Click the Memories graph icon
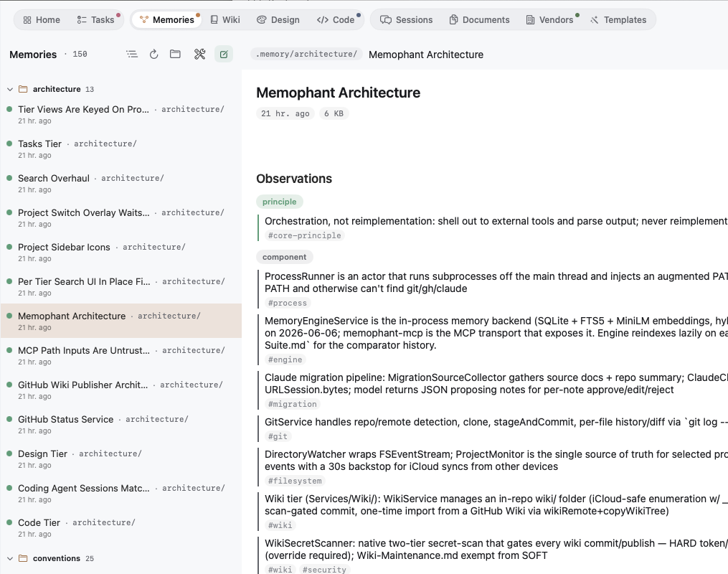Screen dimensions: 728x574 pyautogui.click(x=144, y=19)
